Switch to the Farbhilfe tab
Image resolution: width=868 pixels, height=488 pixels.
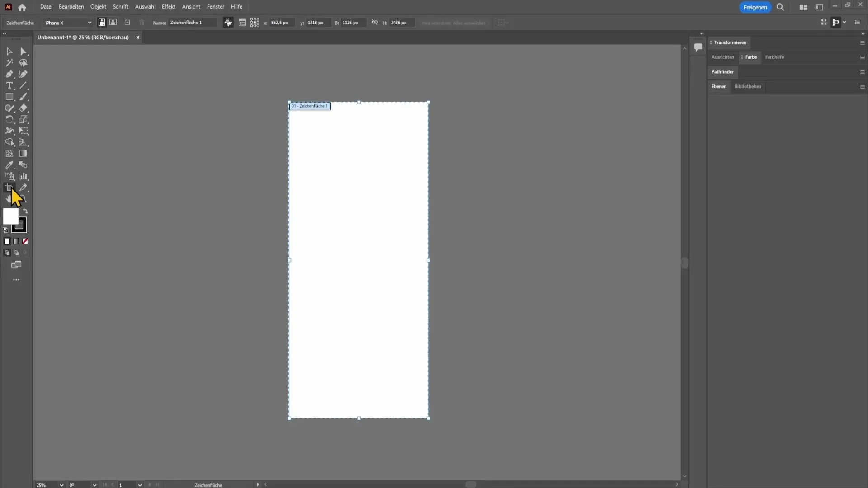click(x=774, y=57)
